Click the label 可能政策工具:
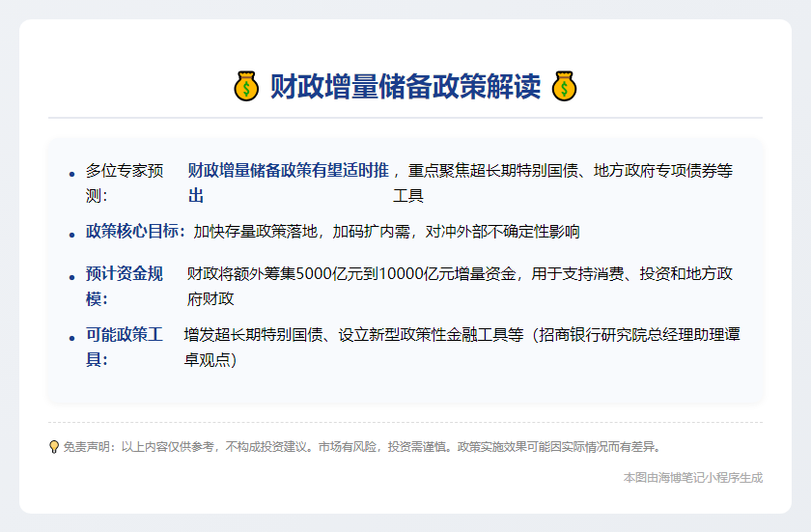Image resolution: width=811 pixels, height=532 pixels. 125,347
